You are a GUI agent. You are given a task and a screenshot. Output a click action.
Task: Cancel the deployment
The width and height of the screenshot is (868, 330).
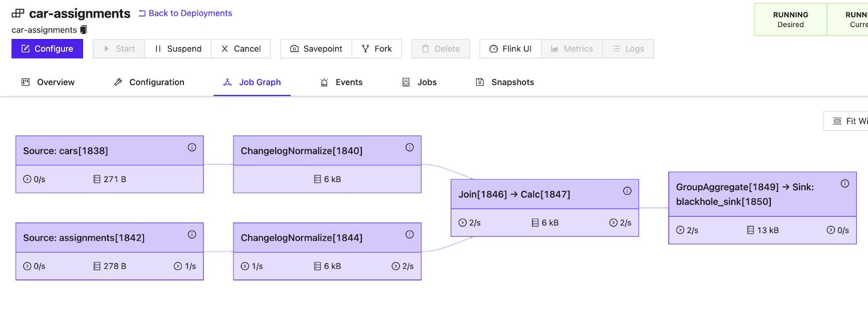[x=241, y=49]
